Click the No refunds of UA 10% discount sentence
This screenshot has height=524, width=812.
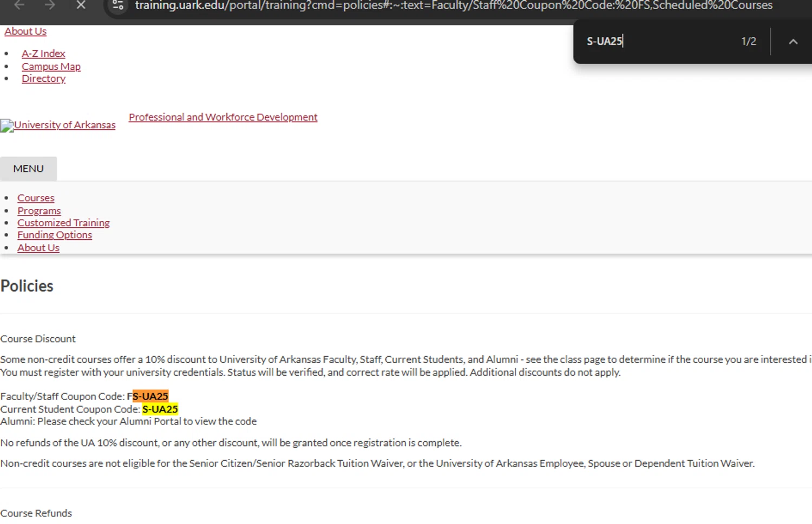[x=231, y=443]
